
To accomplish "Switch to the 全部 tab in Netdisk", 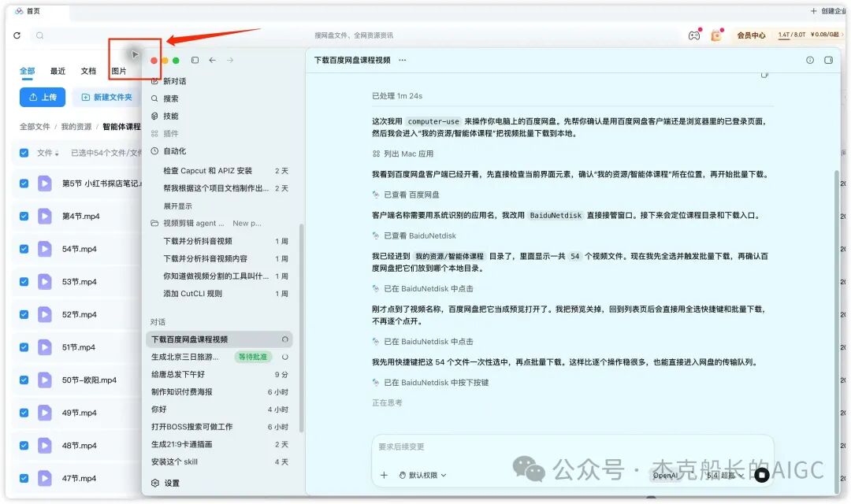I will [x=27, y=71].
